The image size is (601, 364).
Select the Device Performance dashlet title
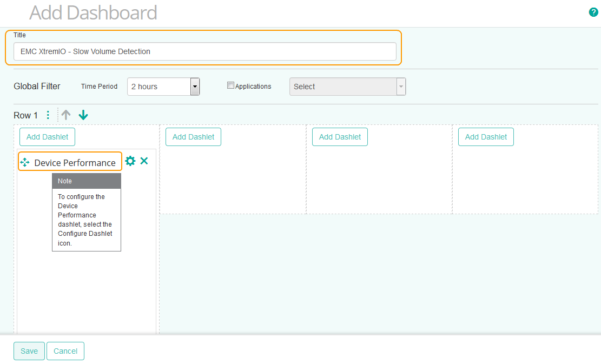[75, 162]
